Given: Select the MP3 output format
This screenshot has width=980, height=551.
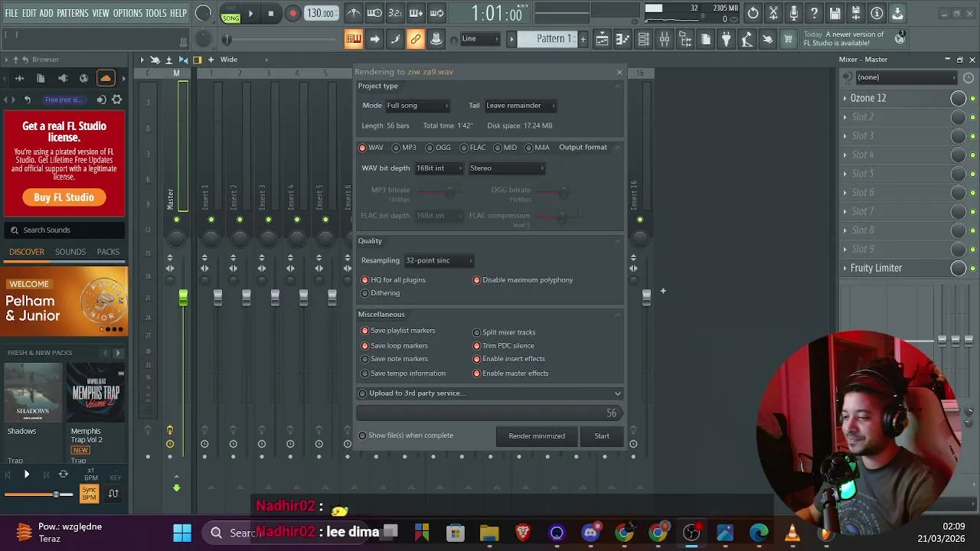Looking at the screenshot, I should 404,148.
